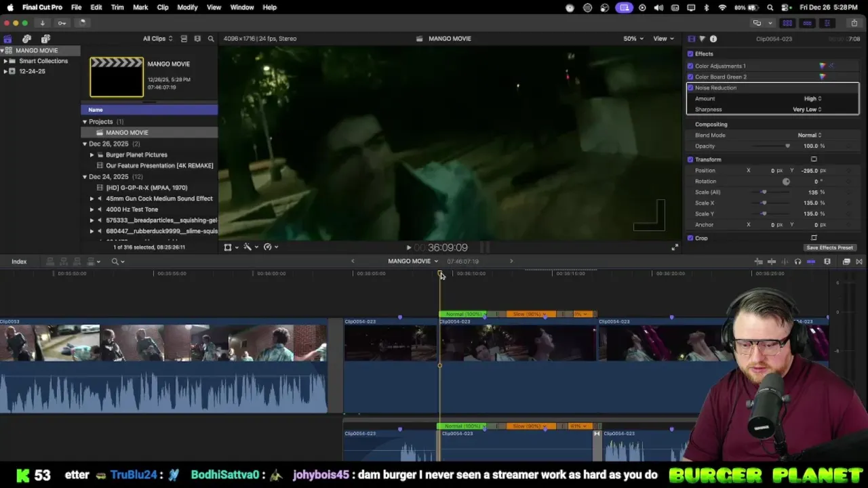Screen dimensions: 868x488
Task: Show the Video inspector filmstrip icon
Action: (x=691, y=39)
